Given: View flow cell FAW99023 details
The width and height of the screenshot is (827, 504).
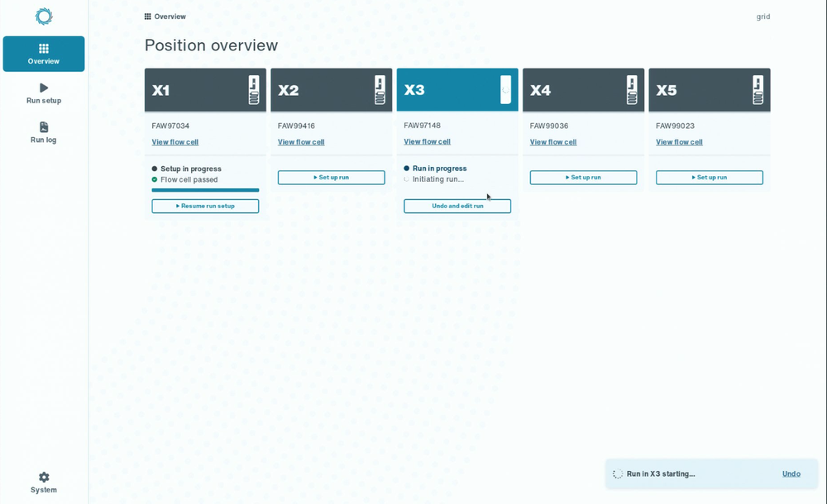Looking at the screenshot, I should (679, 142).
